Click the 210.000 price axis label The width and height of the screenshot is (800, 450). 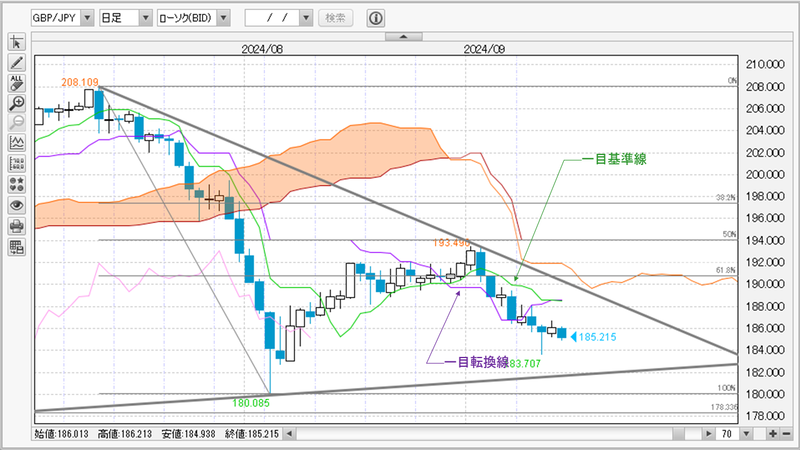(765, 64)
